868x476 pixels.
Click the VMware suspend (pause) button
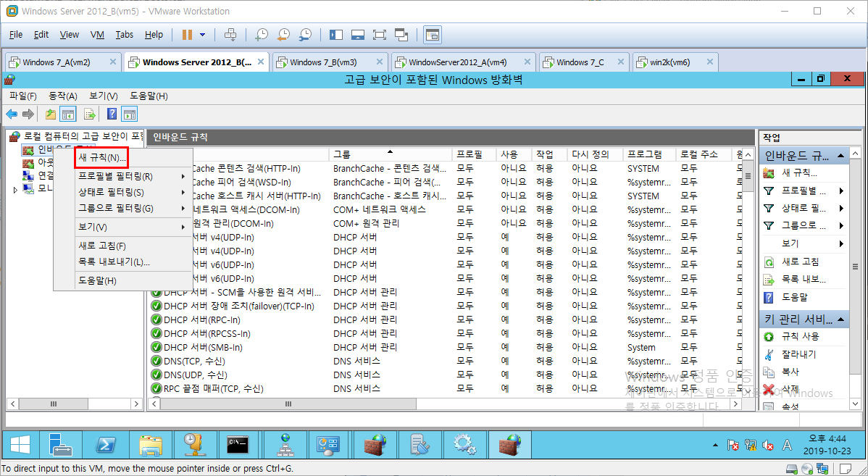click(x=187, y=34)
